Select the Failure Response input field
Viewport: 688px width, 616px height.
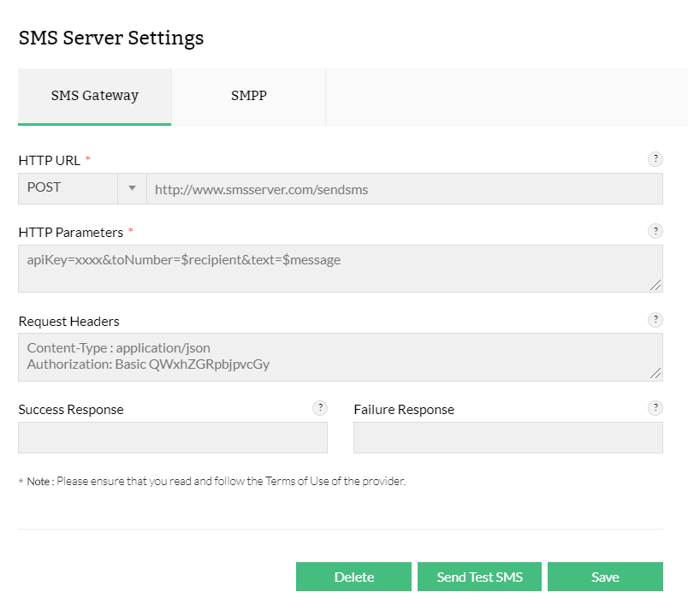[507, 437]
